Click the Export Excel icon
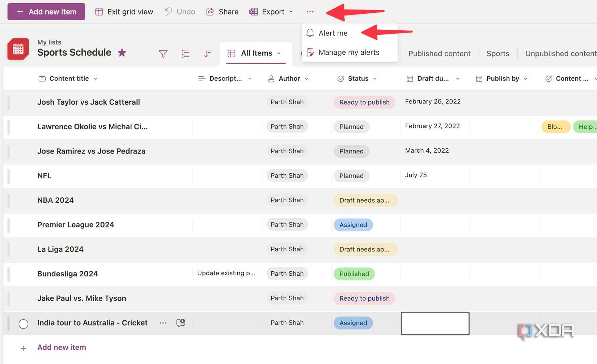The height and width of the screenshot is (364, 597). (253, 12)
